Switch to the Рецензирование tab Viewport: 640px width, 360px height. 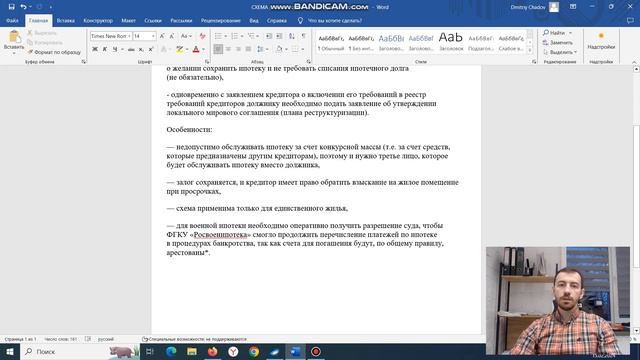click(220, 20)
